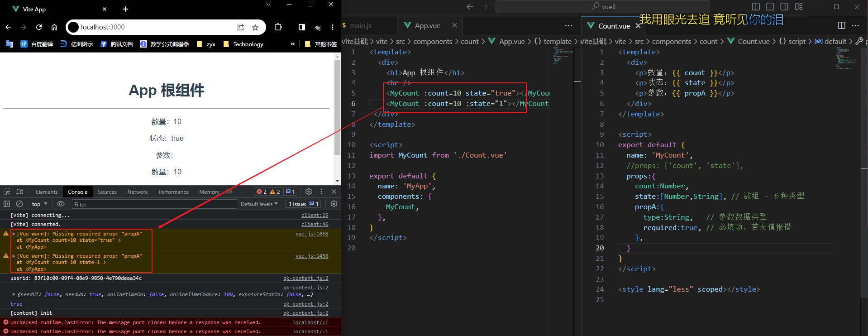Screen dimensions: 868x336
Task: Customize VS Code layout icon
Action: click(799, 7)
